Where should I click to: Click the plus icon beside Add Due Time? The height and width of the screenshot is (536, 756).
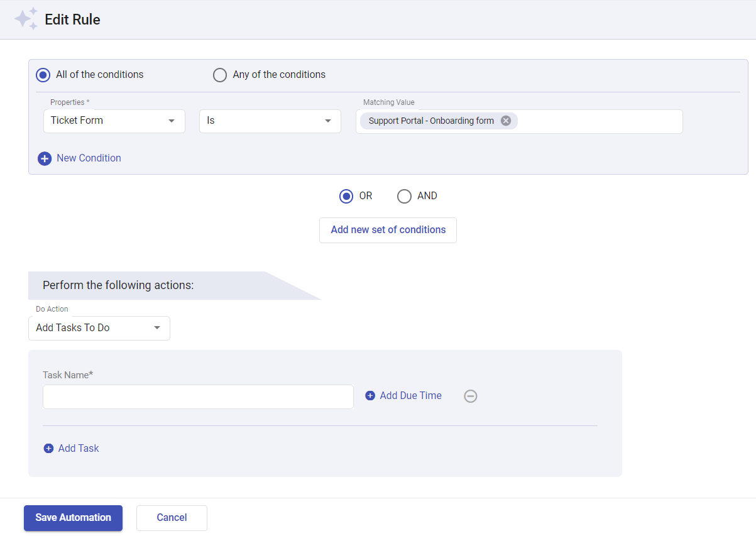pos(370,395)
